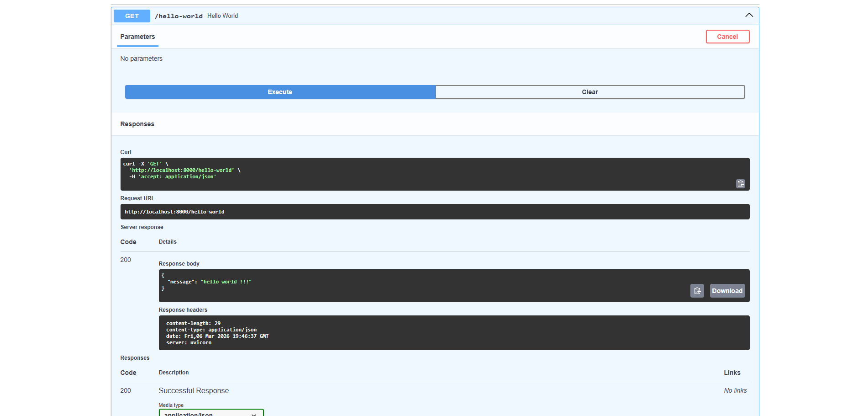Collapse the GET /hello-world operation
Screen dimensions: 868x416
[749, 15]
